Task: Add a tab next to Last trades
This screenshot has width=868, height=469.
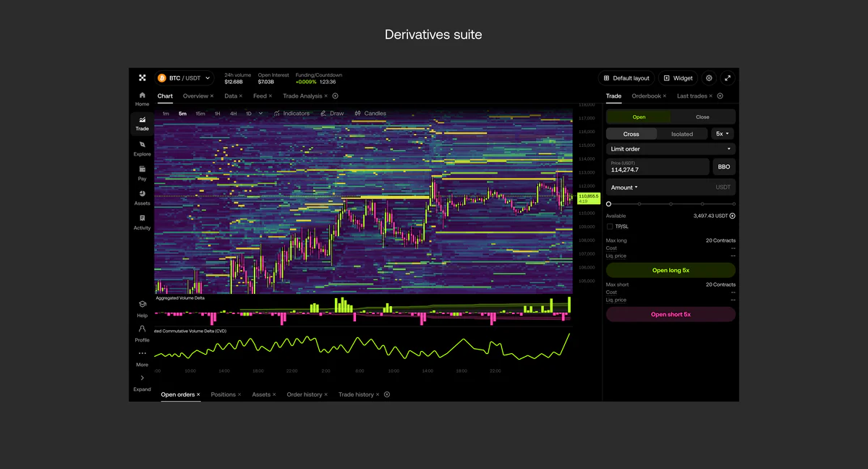Action: click(x=720, y=96)
